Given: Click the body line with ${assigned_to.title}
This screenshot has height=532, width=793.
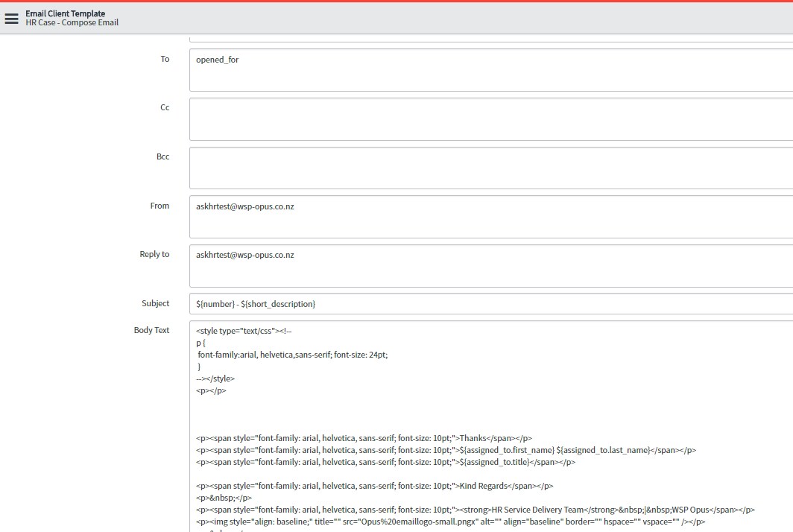Looking at the screenshot, I should pyautogui.click(x=386, y=462).
